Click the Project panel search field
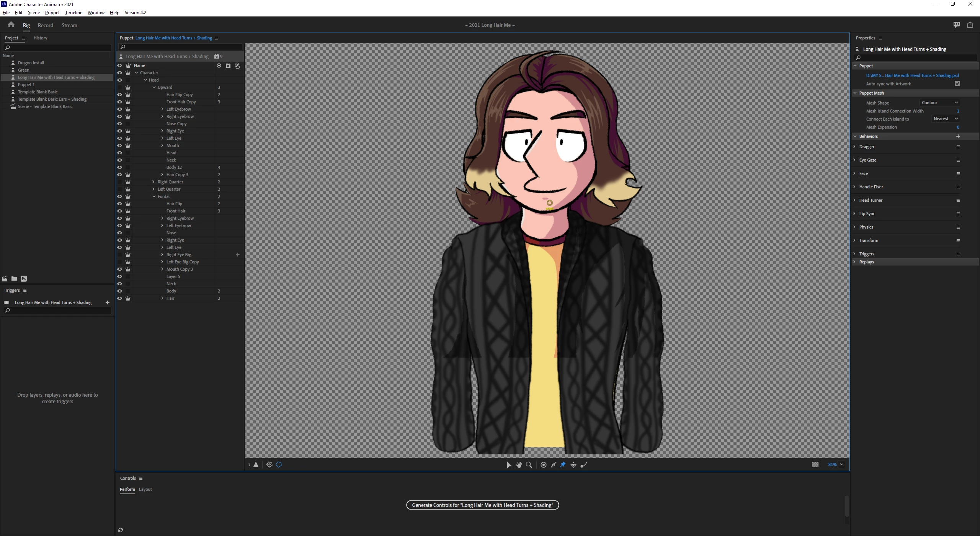The width and height of the screenshot is (980, 536). pos(57,47)
